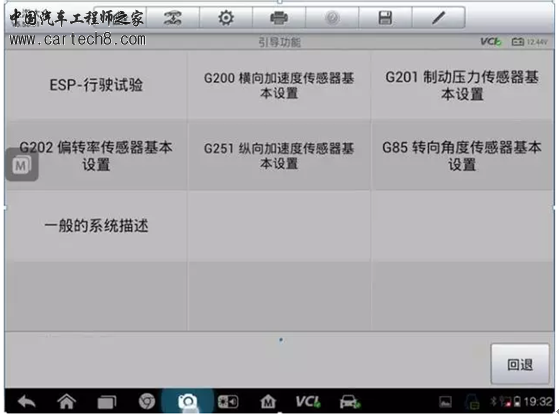
Task: Open settings gear in top toolbar
Action: (x=226, y=18)
